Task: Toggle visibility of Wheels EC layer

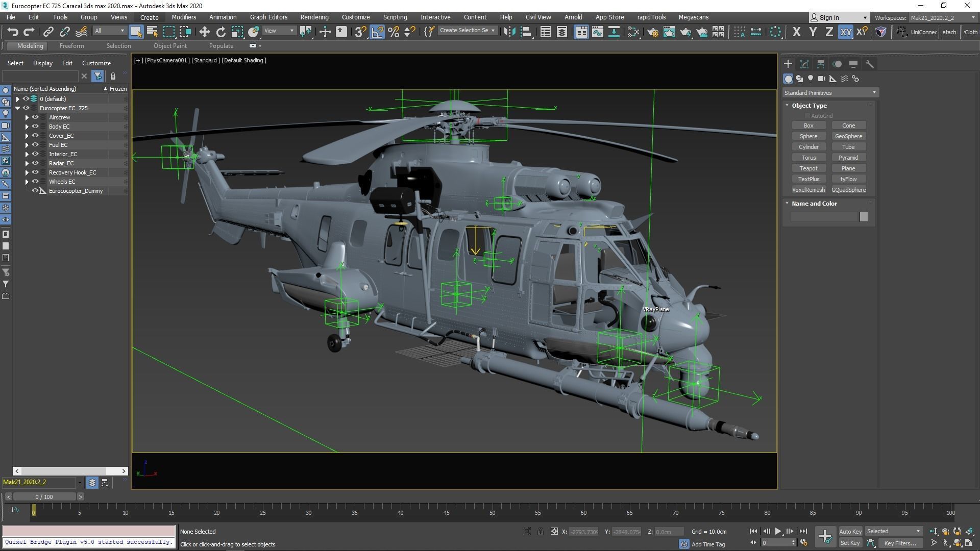Action: [35, 182]
